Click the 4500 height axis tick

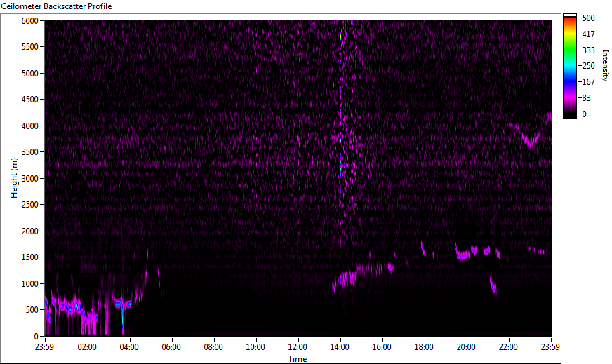[x=29, y=100]
